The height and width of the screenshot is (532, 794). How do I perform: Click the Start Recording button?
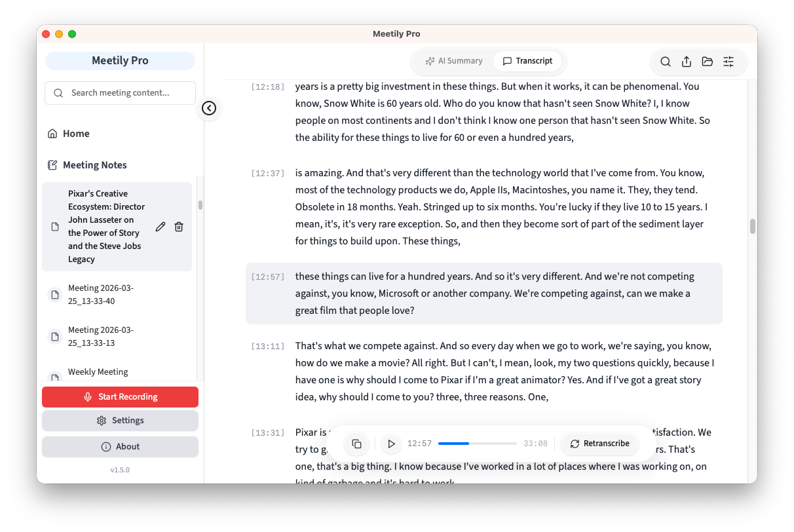pos(120,397)
